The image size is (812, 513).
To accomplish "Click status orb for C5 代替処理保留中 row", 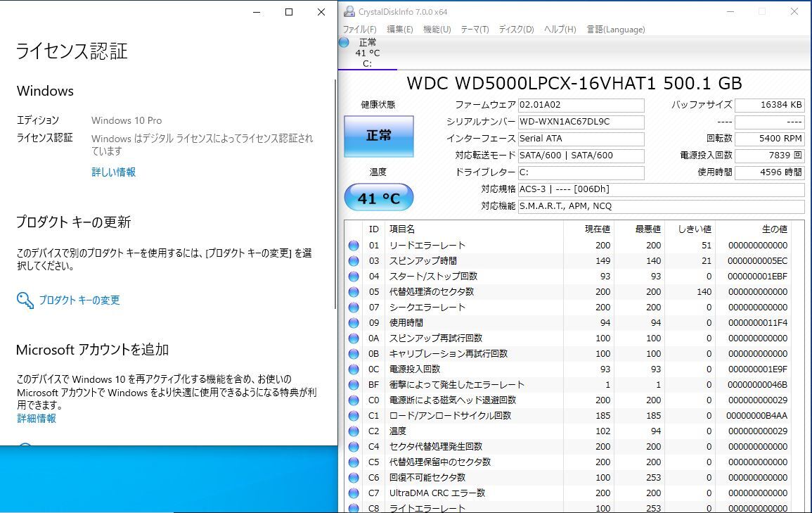I will (353, 462).
